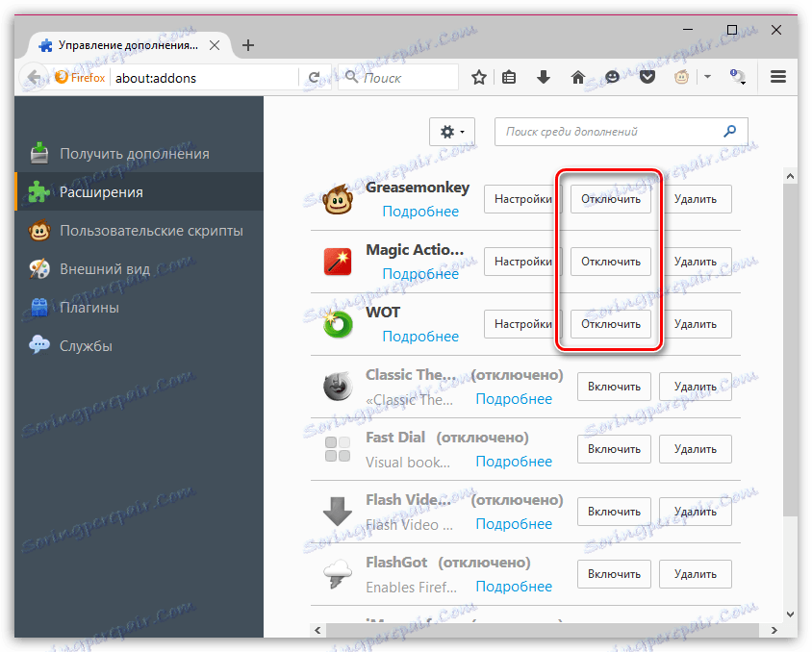Image resolution: width=812 pixels, height=652 pixels.
Task: Open Magic Actions settings button
Action: point(523,262)
